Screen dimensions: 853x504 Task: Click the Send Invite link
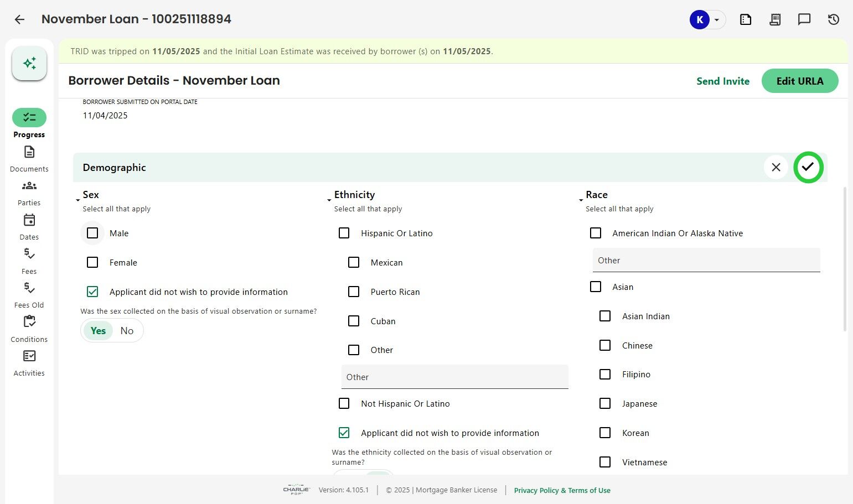(x=722, y=81)
